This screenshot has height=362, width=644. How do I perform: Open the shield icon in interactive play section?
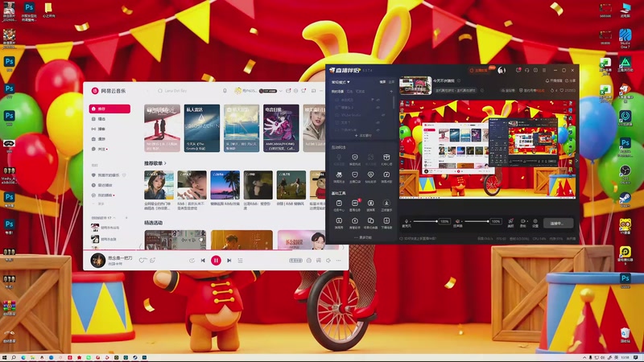pos(355,157)
